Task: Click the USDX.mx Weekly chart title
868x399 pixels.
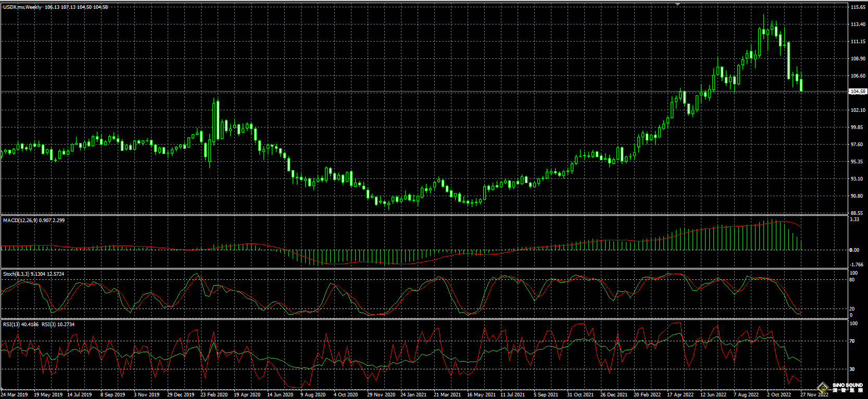Action: point(22,7)
